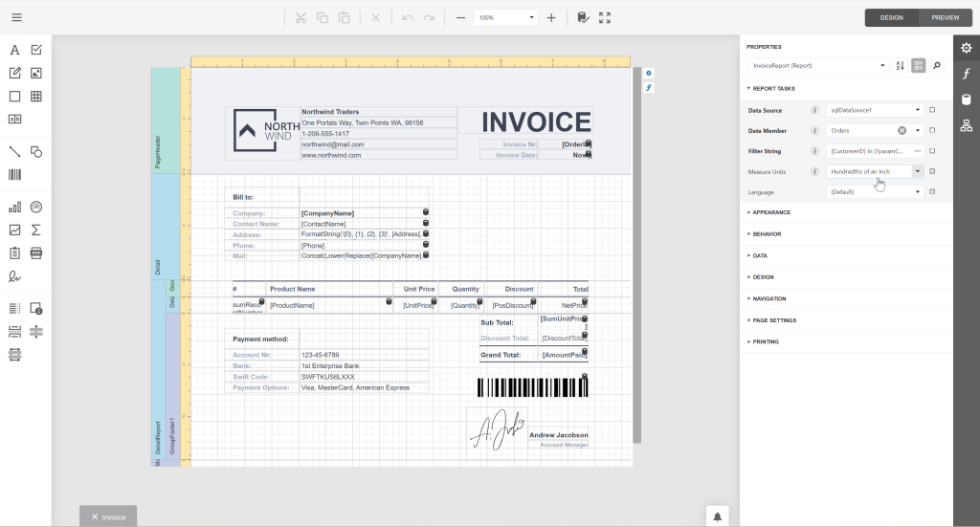Expand the Page Settings section
Screen dimensions: 980x527
click(772, 320)
